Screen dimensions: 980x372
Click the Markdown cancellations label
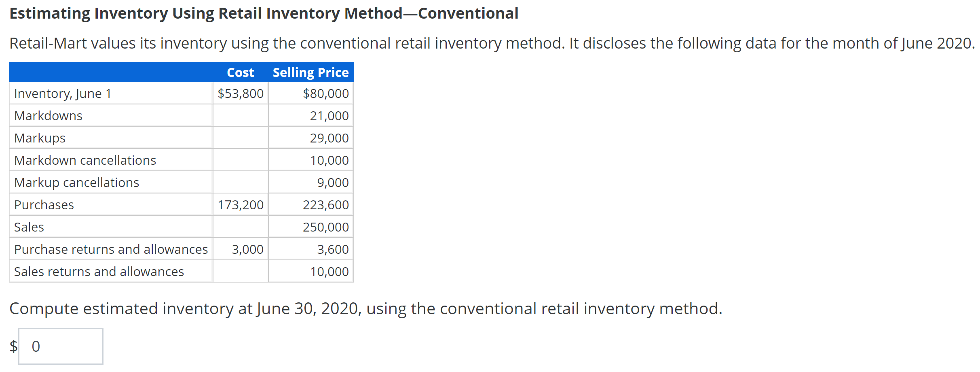[x=84, y=160]
